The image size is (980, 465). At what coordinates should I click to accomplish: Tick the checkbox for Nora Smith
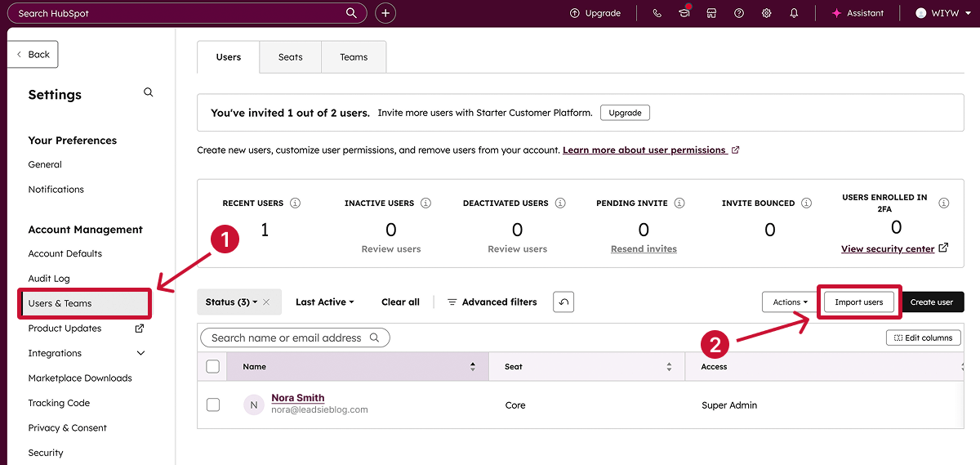(213, 405)
